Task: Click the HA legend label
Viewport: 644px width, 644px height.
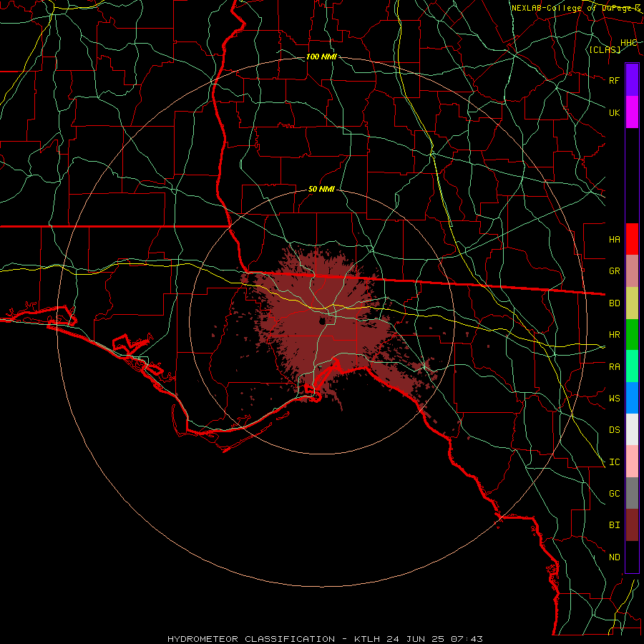Action: 614,240
